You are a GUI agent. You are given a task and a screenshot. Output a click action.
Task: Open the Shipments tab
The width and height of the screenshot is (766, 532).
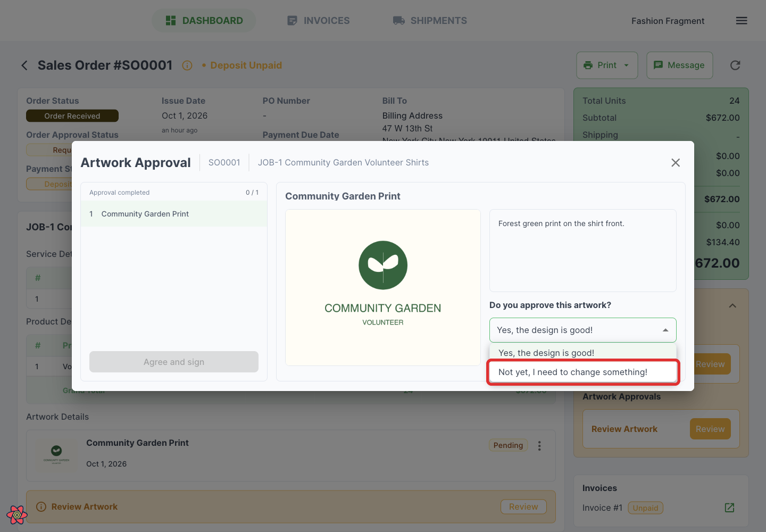click(x=430, y=21)
